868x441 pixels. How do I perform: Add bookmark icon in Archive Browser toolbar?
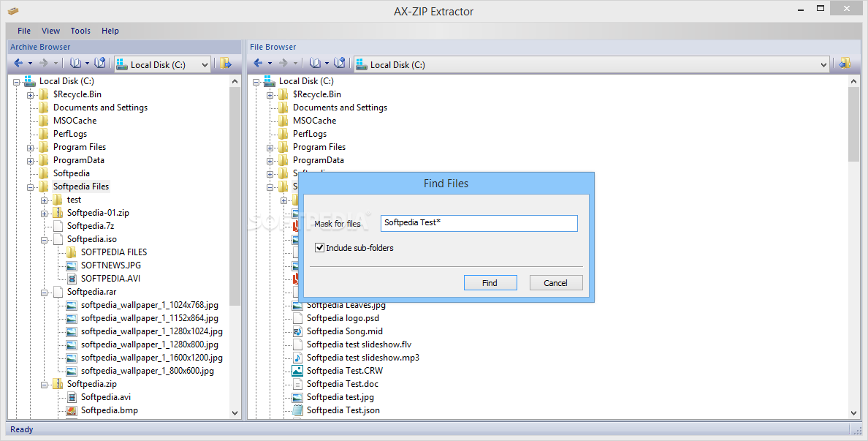tap(100, 63)
